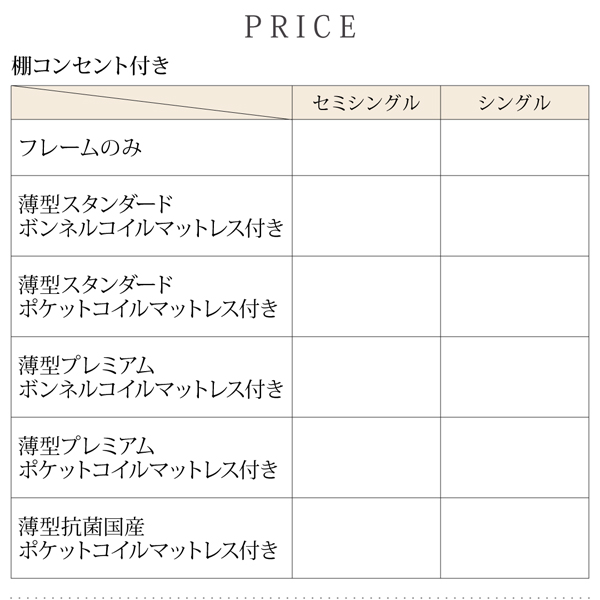Click セミシングル cell for スタンダード ポケットコイル

click(x=366, y=297)
